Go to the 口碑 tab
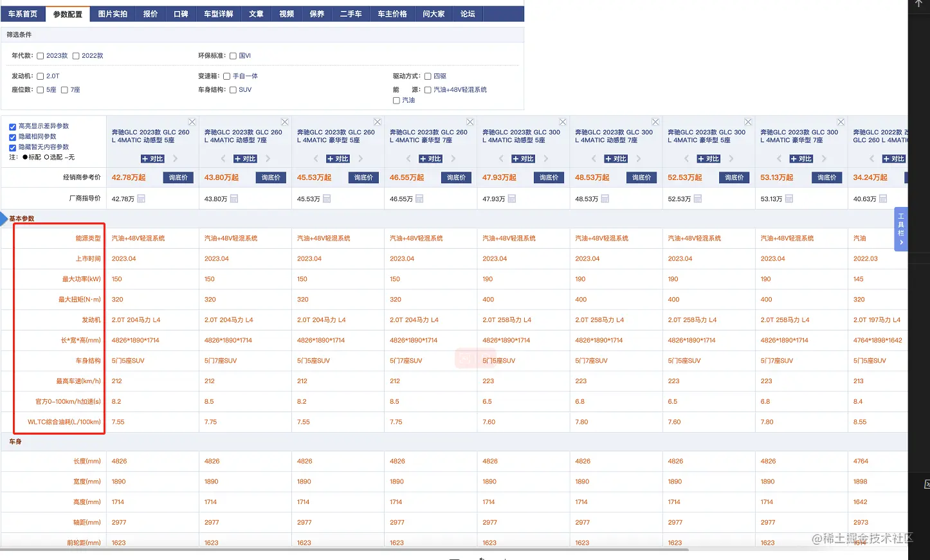The height and width of the screenshot is (560, 930). click(181, 14)
